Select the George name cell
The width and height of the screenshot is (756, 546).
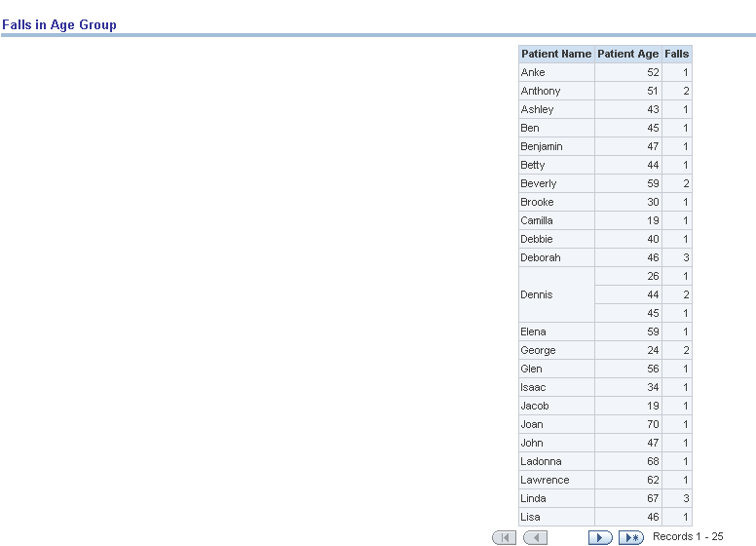point(556,350)
